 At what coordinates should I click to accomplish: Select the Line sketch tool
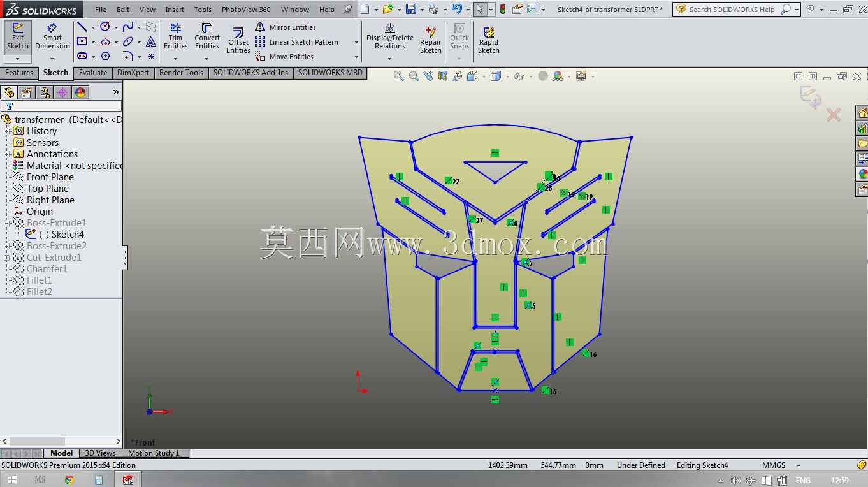82,27
